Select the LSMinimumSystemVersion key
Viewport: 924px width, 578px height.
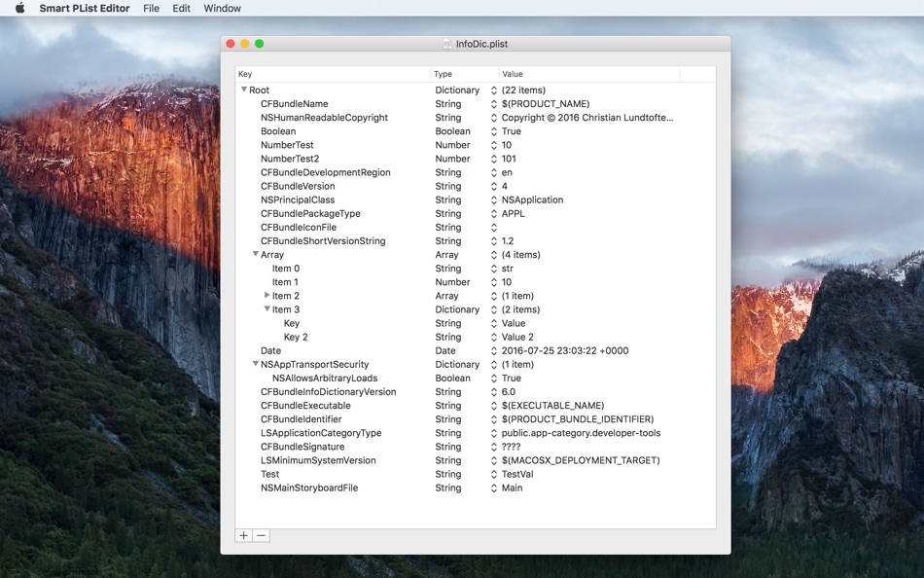[x=318, y=460]
